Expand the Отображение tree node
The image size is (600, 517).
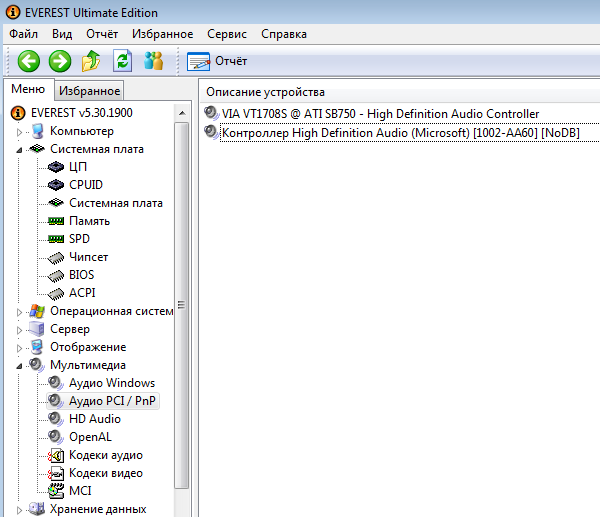click(x=19, y=348)
